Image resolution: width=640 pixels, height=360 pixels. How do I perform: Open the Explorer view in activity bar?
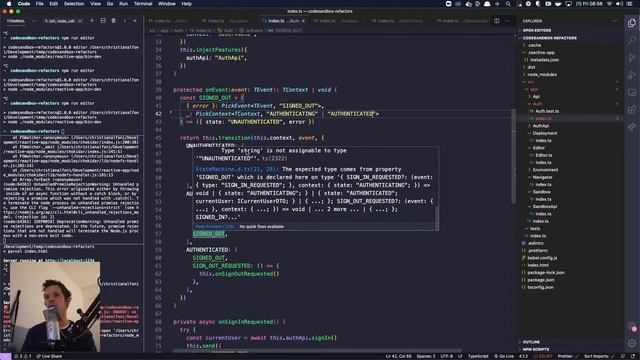point(632,23)
